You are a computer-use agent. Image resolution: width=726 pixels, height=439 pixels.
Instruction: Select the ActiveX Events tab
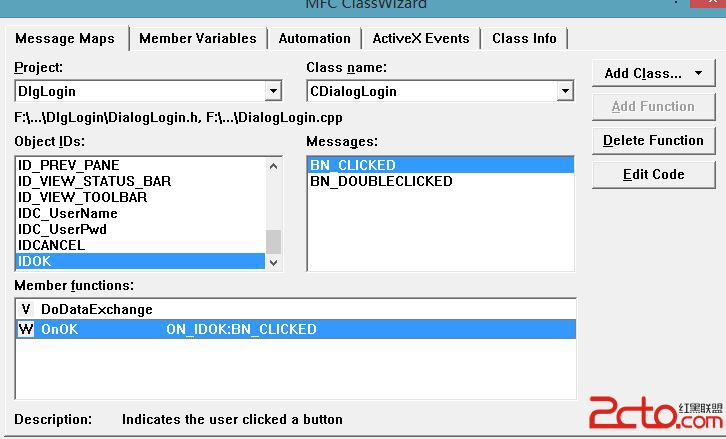pyautogui.click(x=421, y=38)
